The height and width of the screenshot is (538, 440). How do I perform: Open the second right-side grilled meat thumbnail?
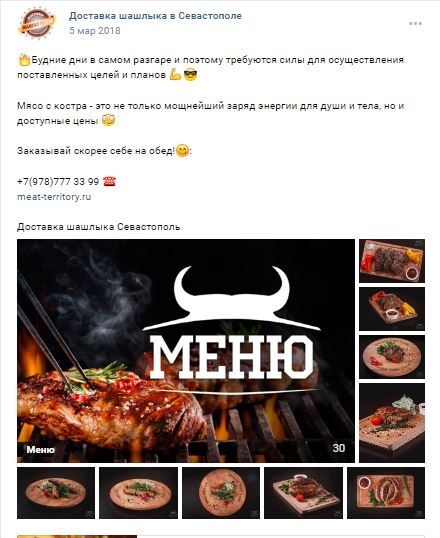(x=392, y=309)
